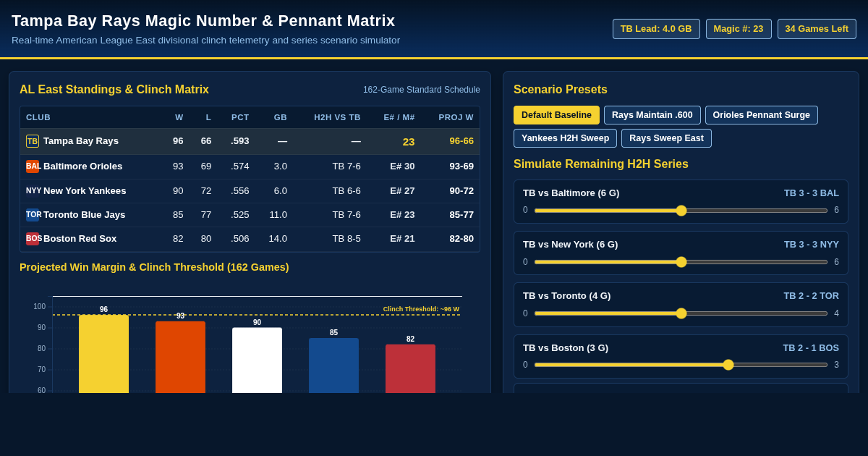Image resolution: width=868 pixels, height=456 pixels.
Task: Click the Orioles 93-69 projected record
Action: pyautogui.click(x=461, y=166)
